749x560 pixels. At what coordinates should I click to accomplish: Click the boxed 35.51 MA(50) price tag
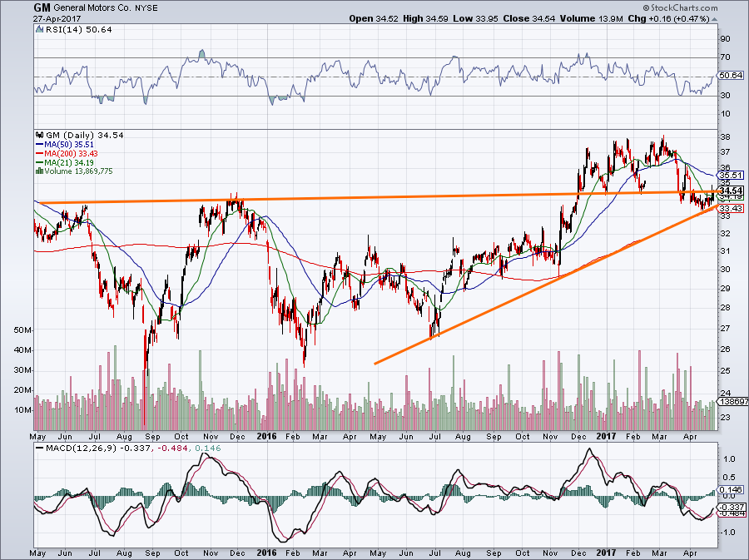[731, 176]
